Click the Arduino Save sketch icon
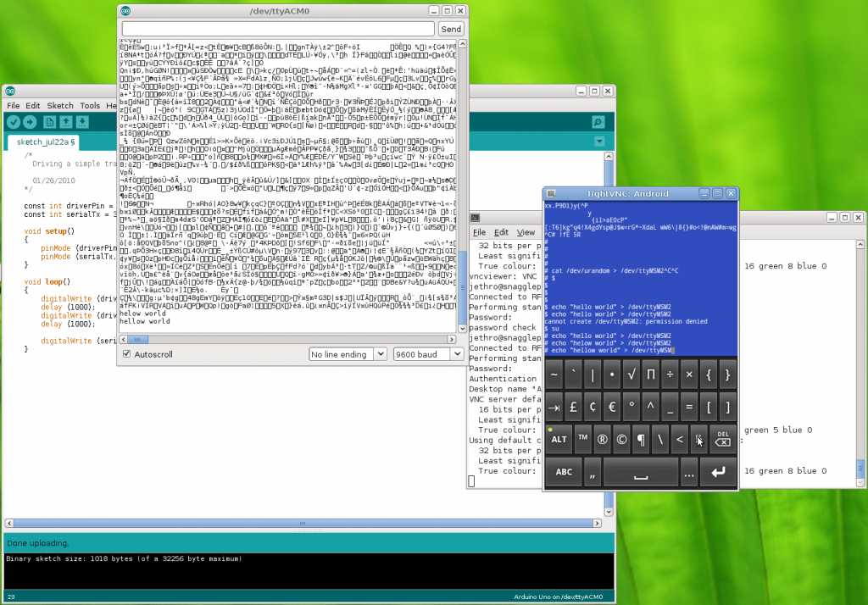This screenshot has height=605, width=868. tap(82, 122)
